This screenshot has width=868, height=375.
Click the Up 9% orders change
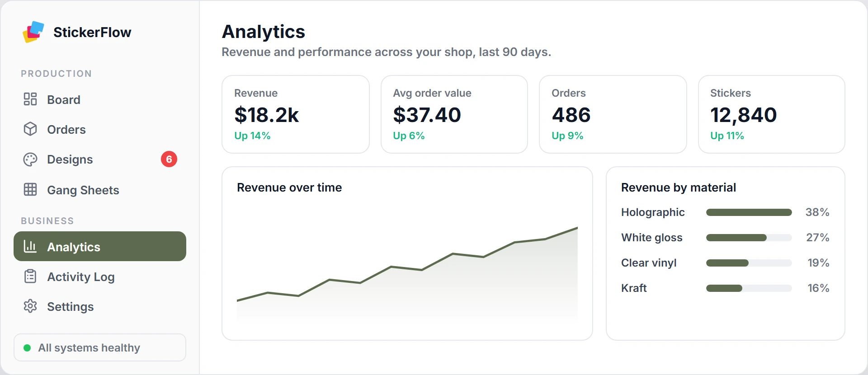pyautogui.click(x=567, y=136)
